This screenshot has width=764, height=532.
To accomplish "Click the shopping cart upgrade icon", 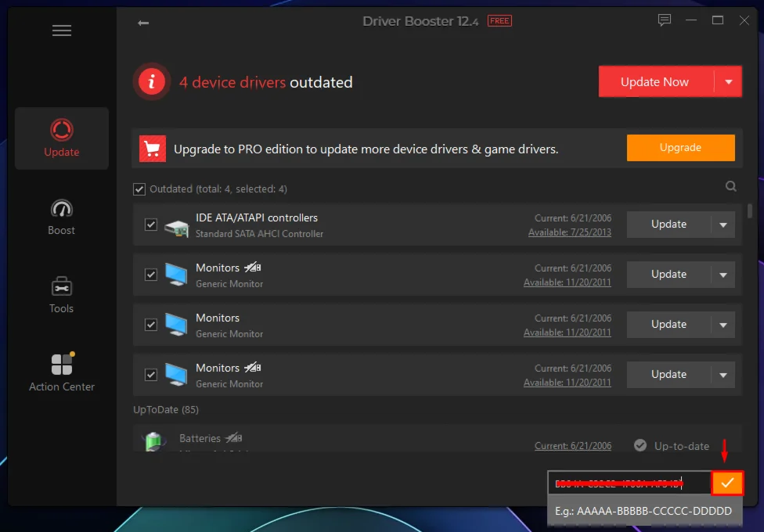I will pyautogui.click(x=152, y=149).
